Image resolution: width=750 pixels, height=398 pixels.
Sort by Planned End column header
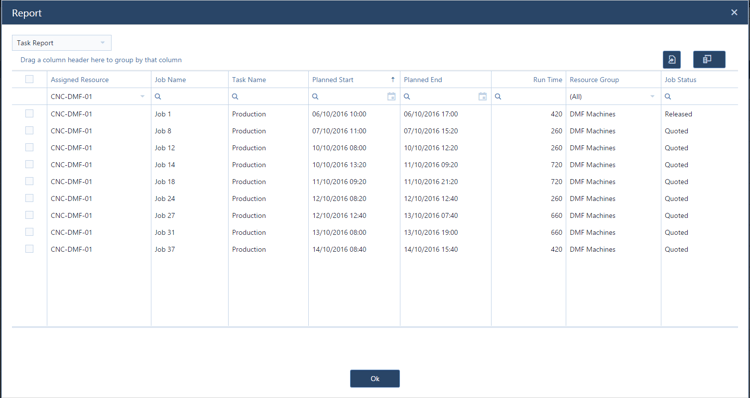click(x=446, y=80)
